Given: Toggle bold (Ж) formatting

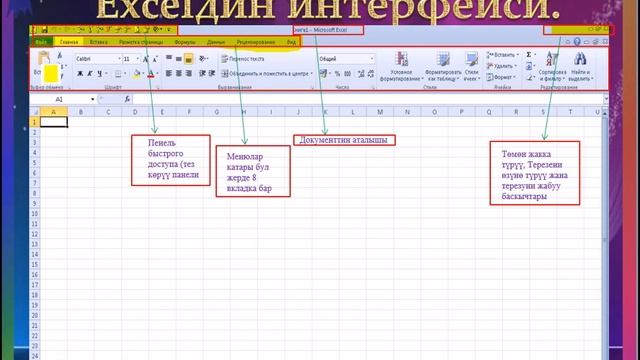Looking at the screenshot, I should pos(80,73).
